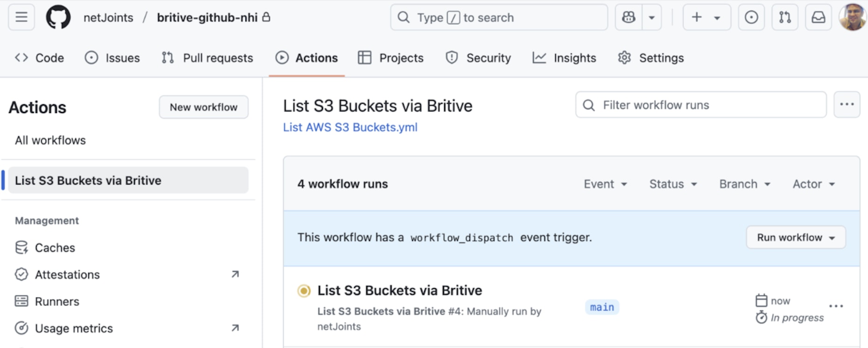868x348 pixels.
Task: Open Caches under Management
Action: (x=55, y=248)
